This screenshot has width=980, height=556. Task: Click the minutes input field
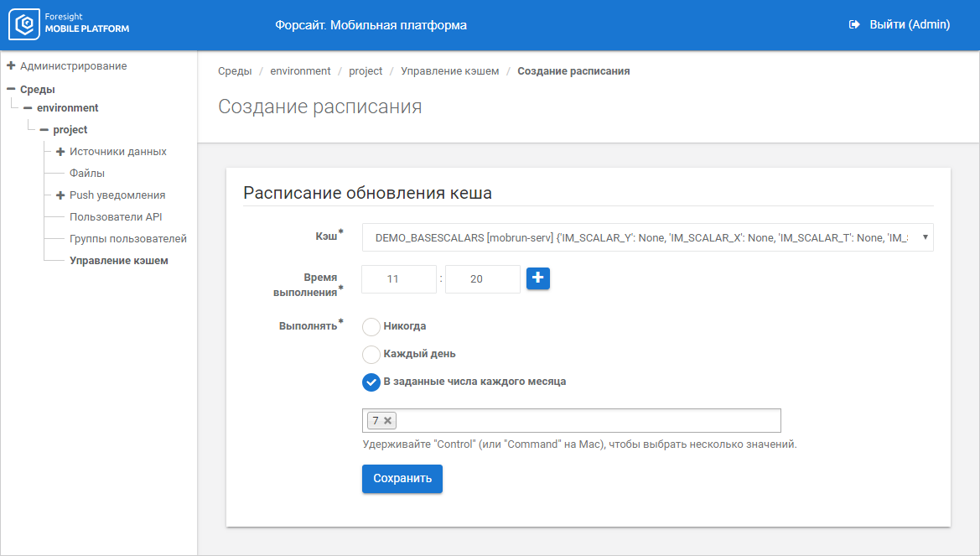pyautogui.click(x=483, y=279)
